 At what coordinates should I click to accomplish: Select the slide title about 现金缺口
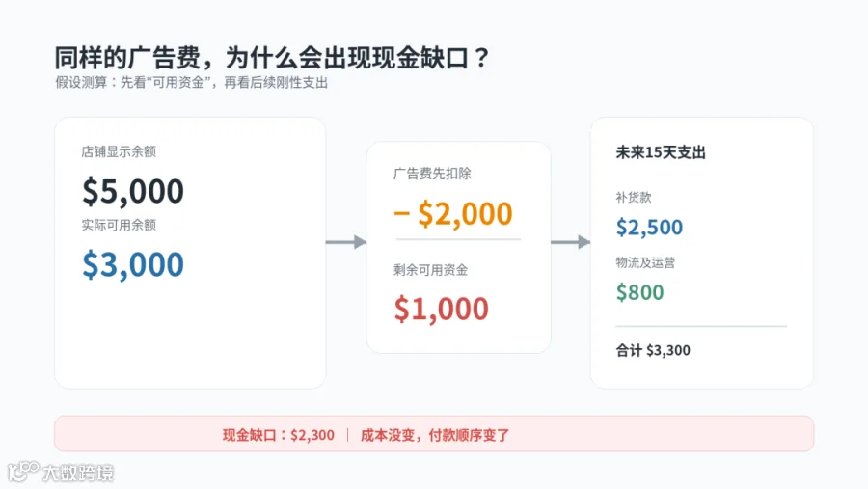tap(272, 58)
